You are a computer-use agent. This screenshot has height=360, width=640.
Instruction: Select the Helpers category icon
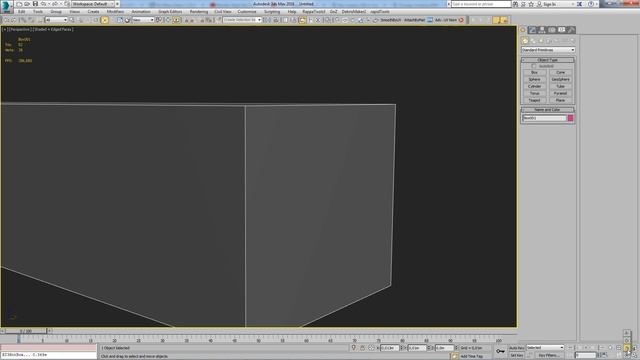tap(557, 41)
